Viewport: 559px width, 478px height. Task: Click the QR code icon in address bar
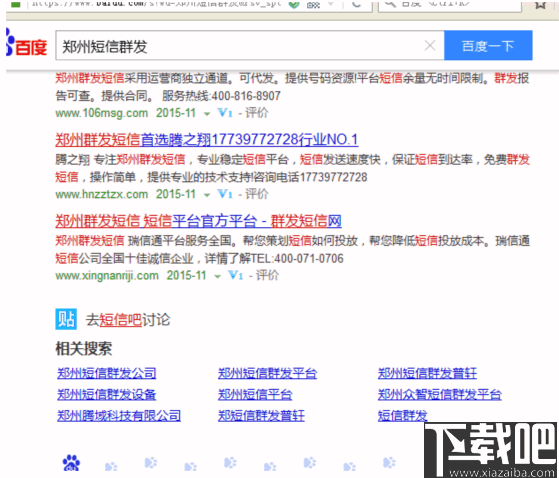313,4
